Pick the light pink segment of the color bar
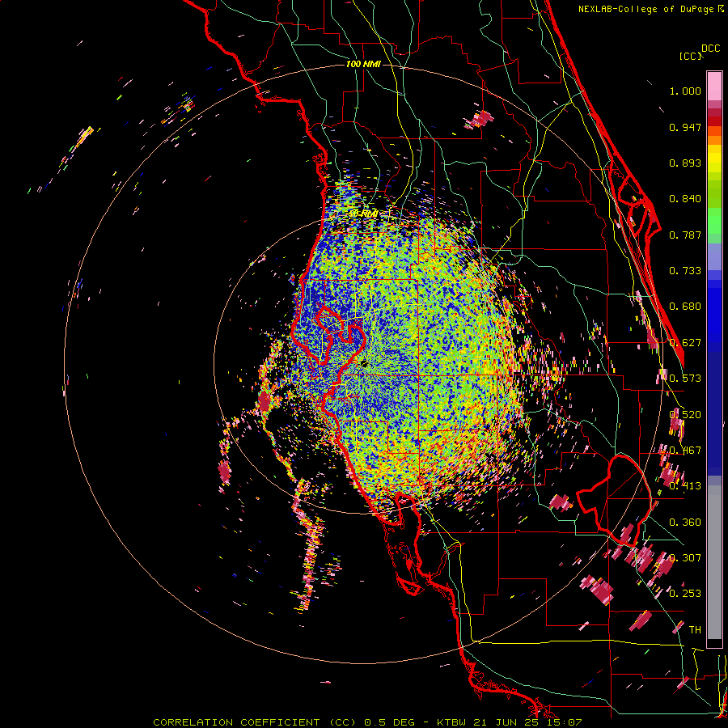 pos(714,86)
